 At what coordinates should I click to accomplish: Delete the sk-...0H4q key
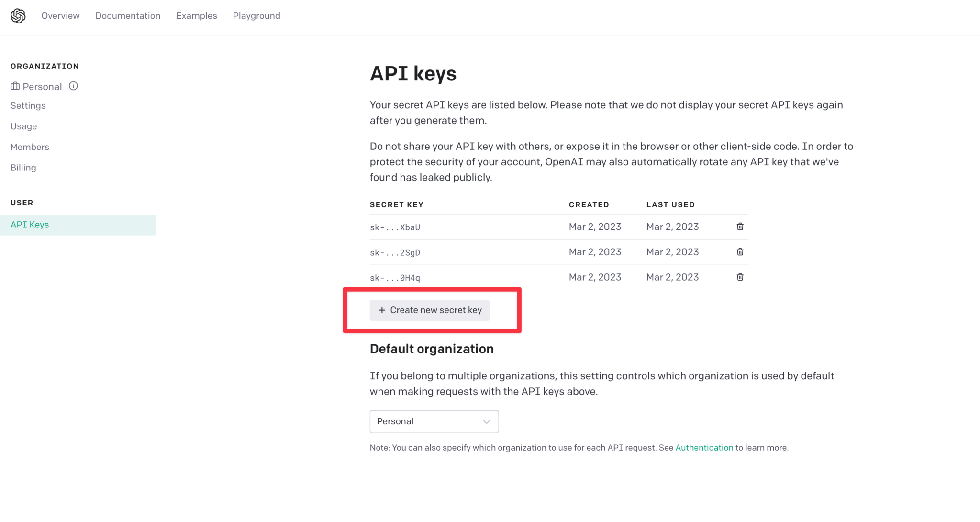[740, 277]
